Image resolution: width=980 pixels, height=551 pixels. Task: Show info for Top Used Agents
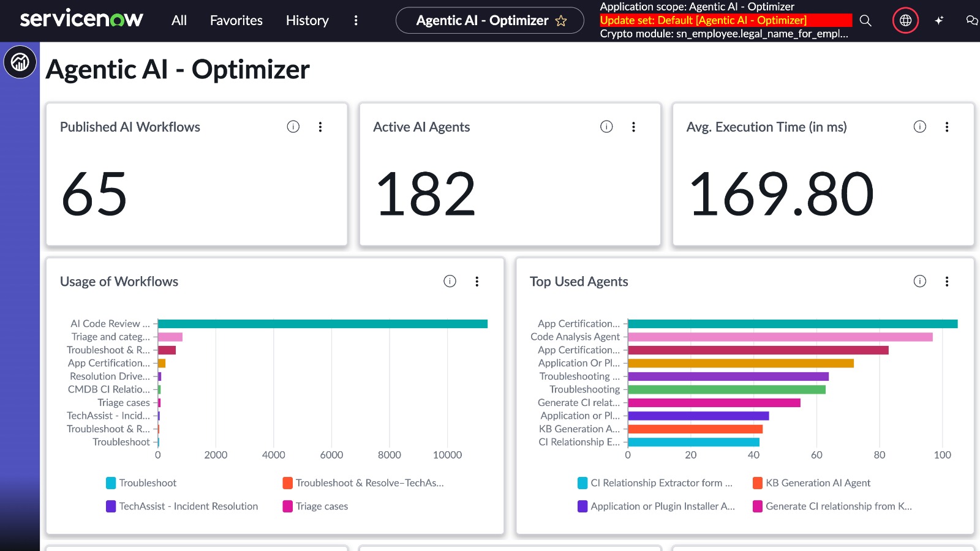pos(919,281)
